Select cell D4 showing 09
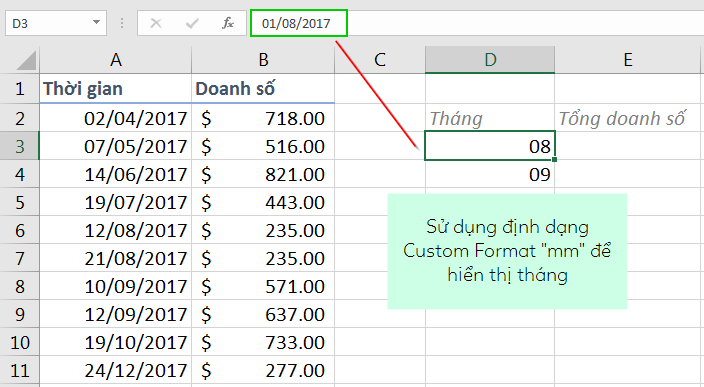Image resolution: width=704 pixels, height=387 pixels. (x=490, y=174)
